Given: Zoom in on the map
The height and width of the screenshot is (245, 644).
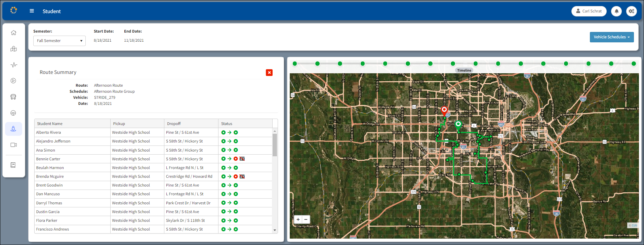Looking at the screenshot, I should tap(298, 219).
